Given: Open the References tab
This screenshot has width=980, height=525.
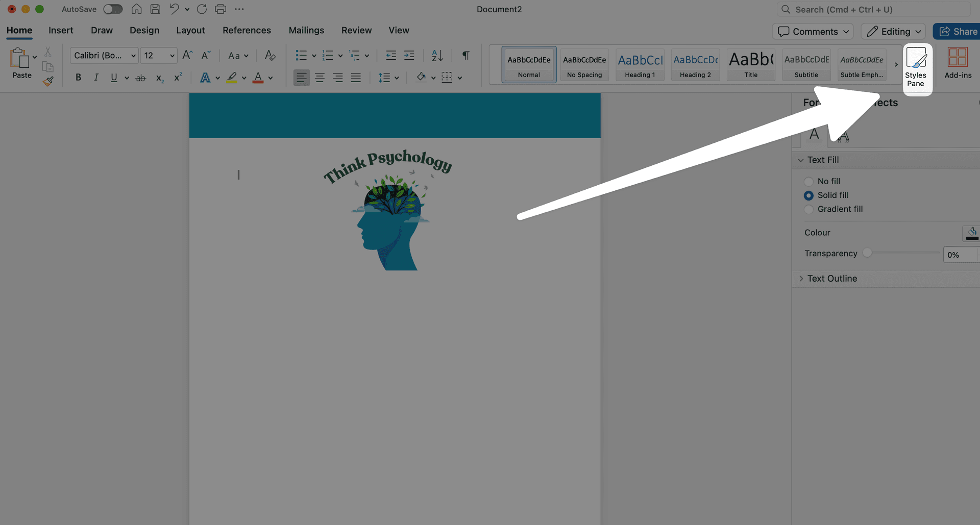Looking at the screenshot, I should (247, 31).
